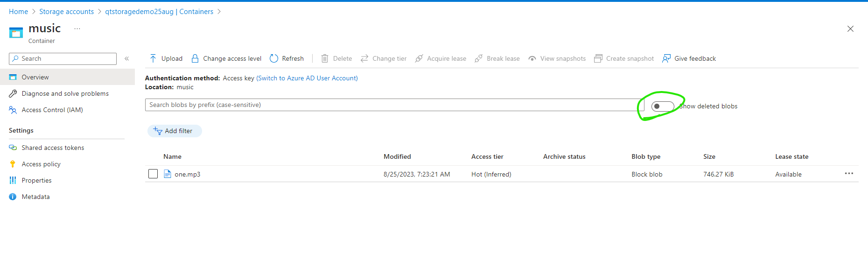
Task: Click the magnifier icon in sidebar search
Action: click(16, 58)
